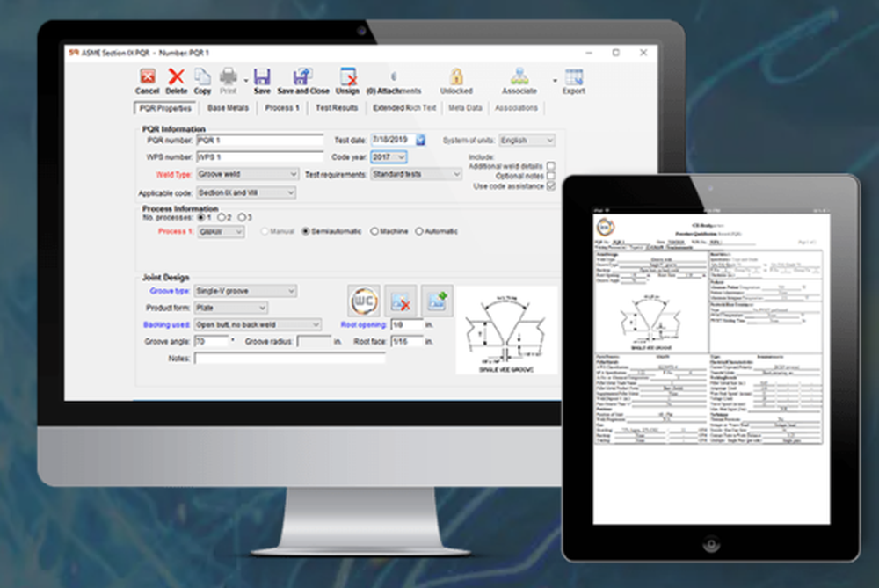Toggle Additional weld details checkbox

point(550,166)
